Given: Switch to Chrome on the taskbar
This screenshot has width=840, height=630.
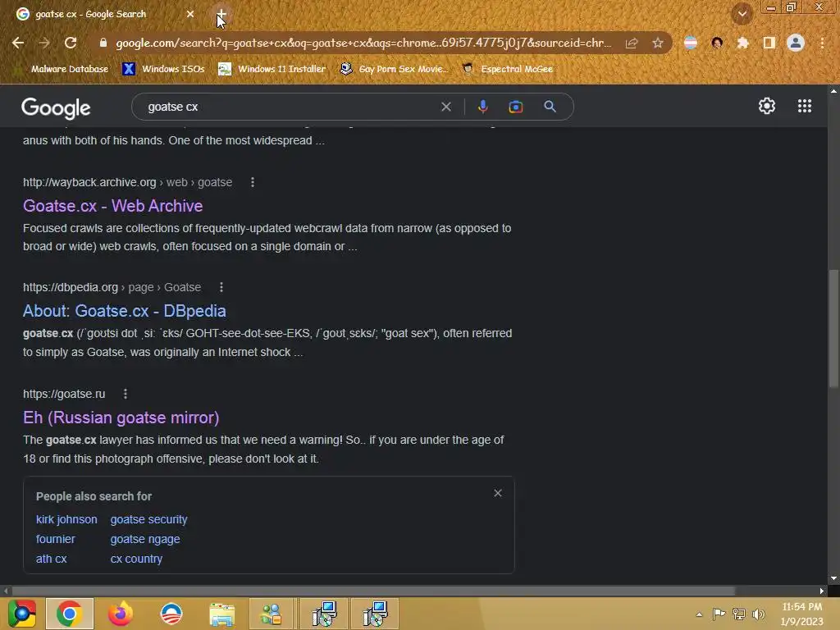Looking at the screenshot, I should pyautogui.click(x=70, y=614).
